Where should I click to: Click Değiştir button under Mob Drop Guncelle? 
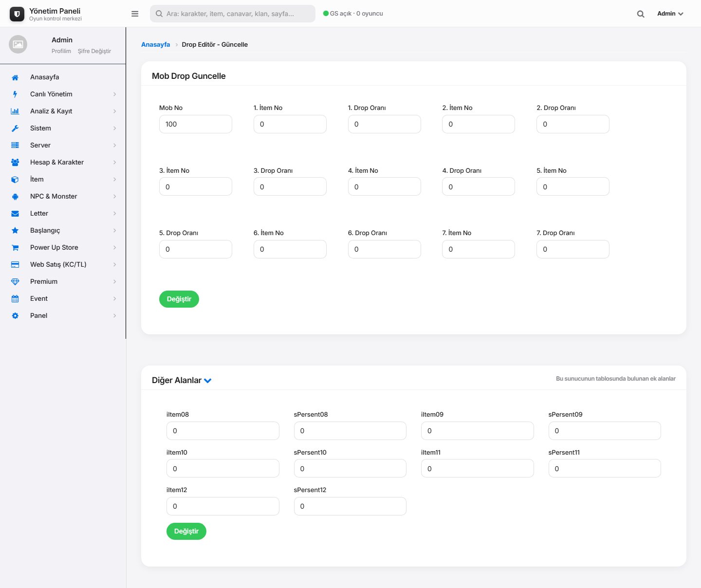179,299
